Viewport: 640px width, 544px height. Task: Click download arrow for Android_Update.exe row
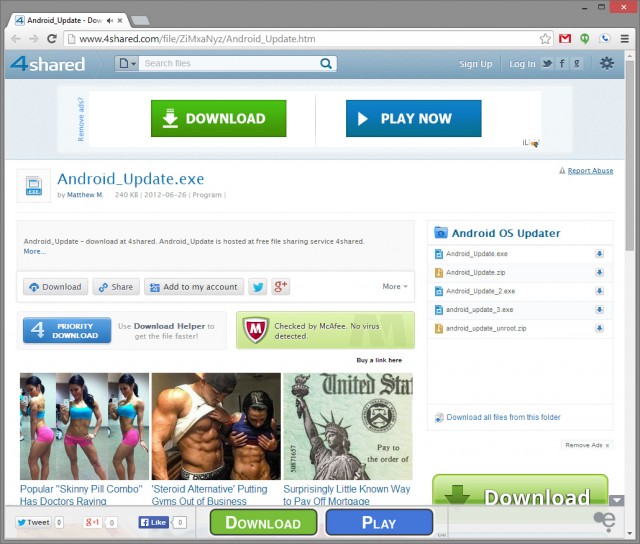pos(599,254)
